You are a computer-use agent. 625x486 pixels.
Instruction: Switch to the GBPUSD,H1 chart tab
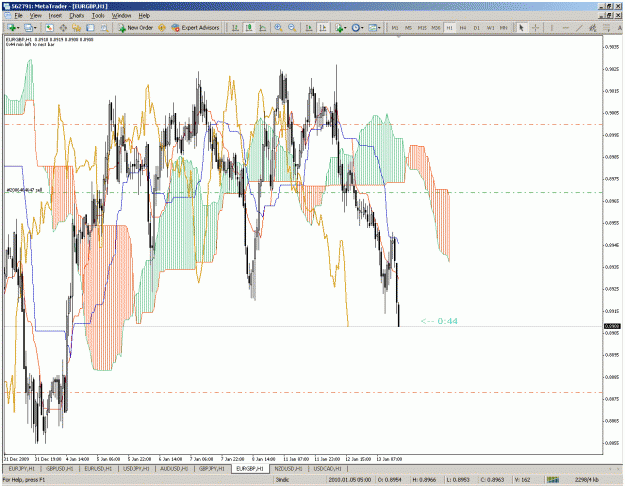[59, 468]
